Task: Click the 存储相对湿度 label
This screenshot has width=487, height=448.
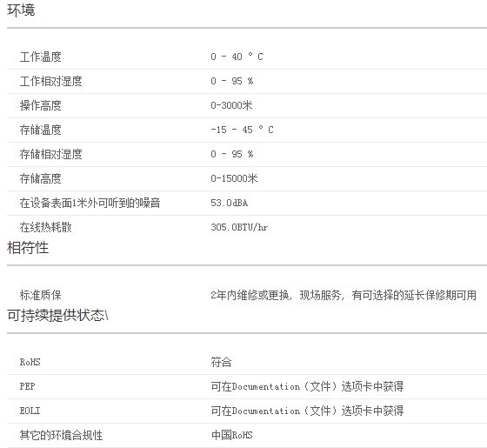Action: (51, 155)
